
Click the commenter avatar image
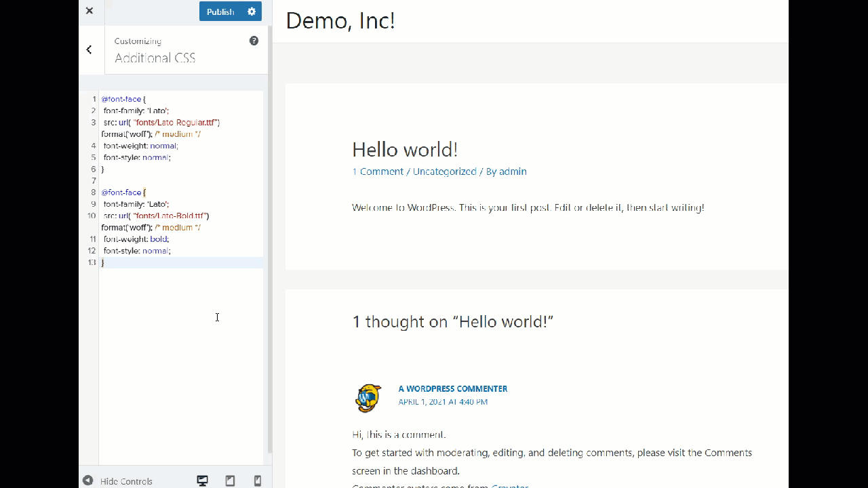[368, 398]
